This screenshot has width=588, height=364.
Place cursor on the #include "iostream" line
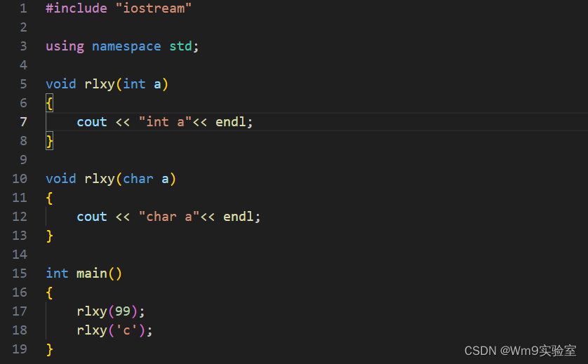[119, 8]
